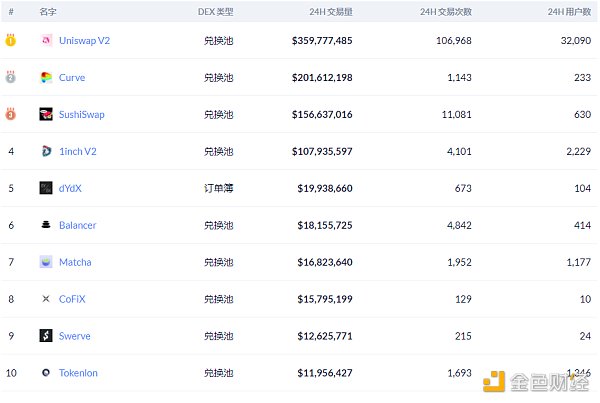Open the 1inch V2 link
The image size is (600, 403).
pos(78,152)
